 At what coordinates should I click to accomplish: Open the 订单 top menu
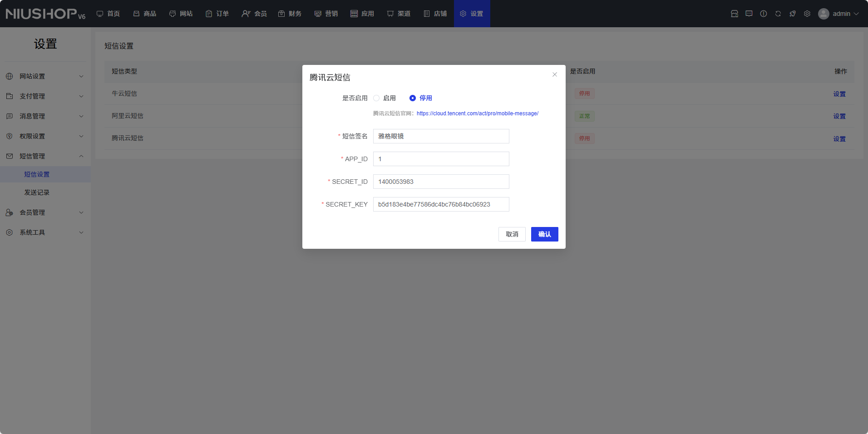tap(217, 14)
